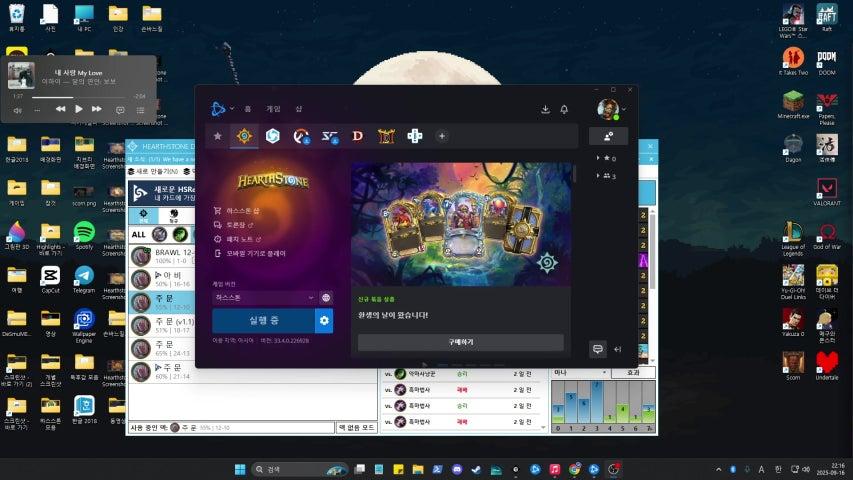
Task: Open the Hearthstone card bundle banner image
Action: [461, 224]
